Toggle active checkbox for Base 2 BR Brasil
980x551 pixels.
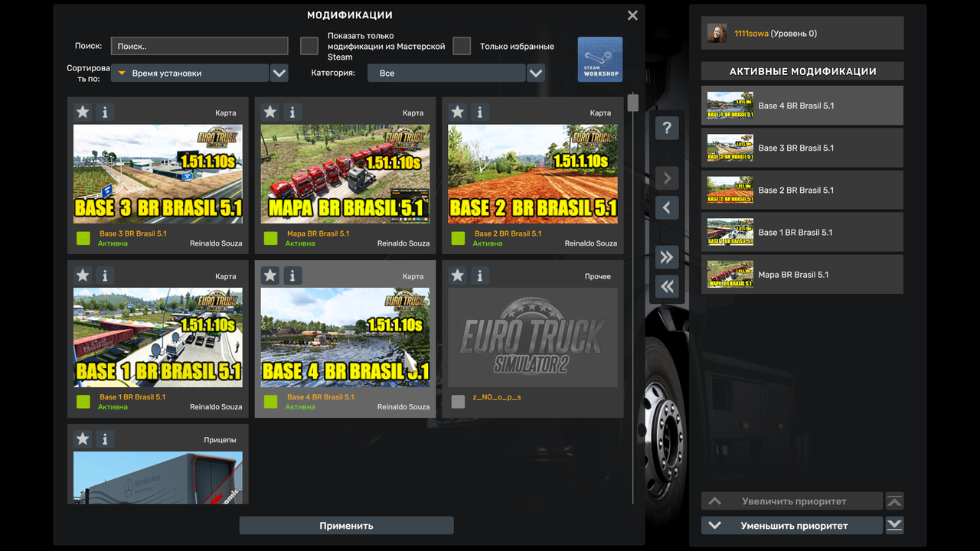(x=459, y=238)
